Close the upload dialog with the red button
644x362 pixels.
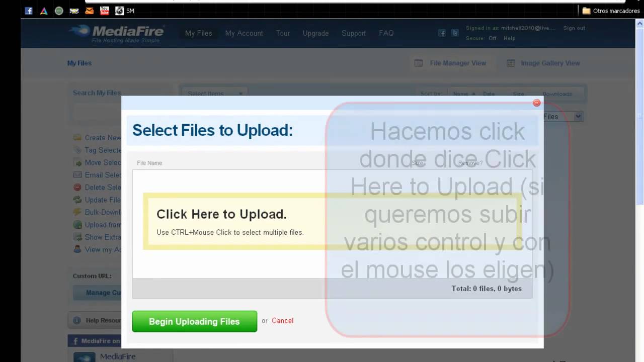[x=536, y=103]
